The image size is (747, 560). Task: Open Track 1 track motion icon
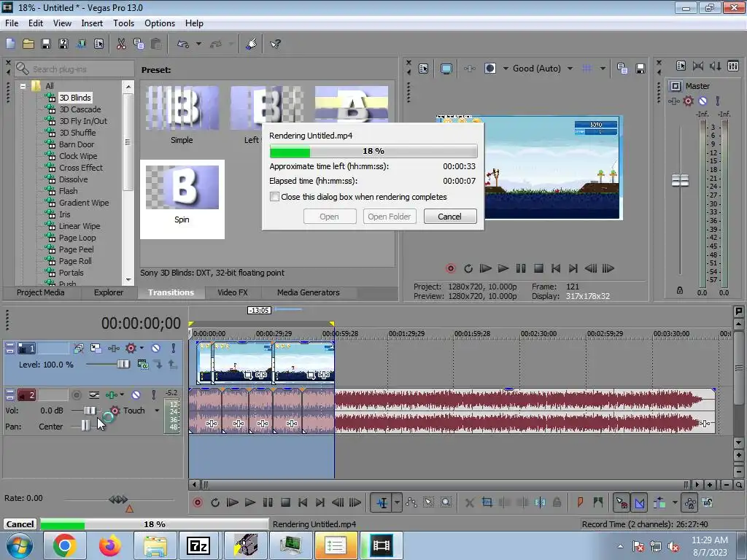(96, 349)
